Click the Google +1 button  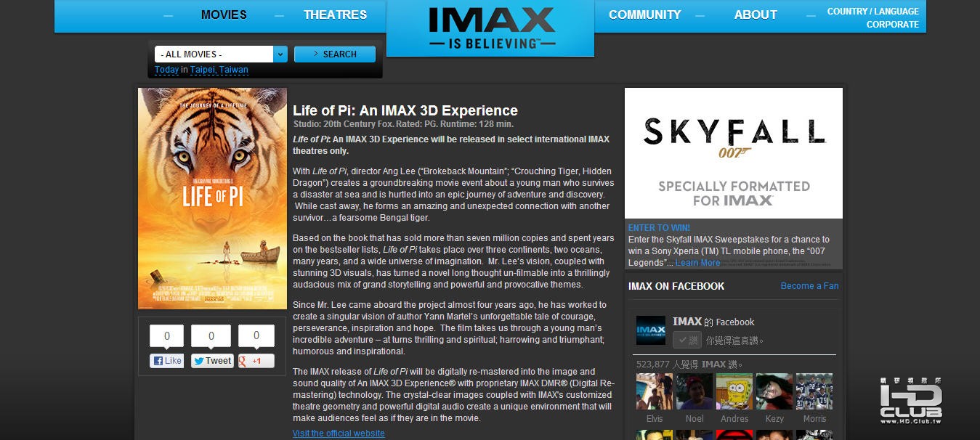click(x=256, y=361)
